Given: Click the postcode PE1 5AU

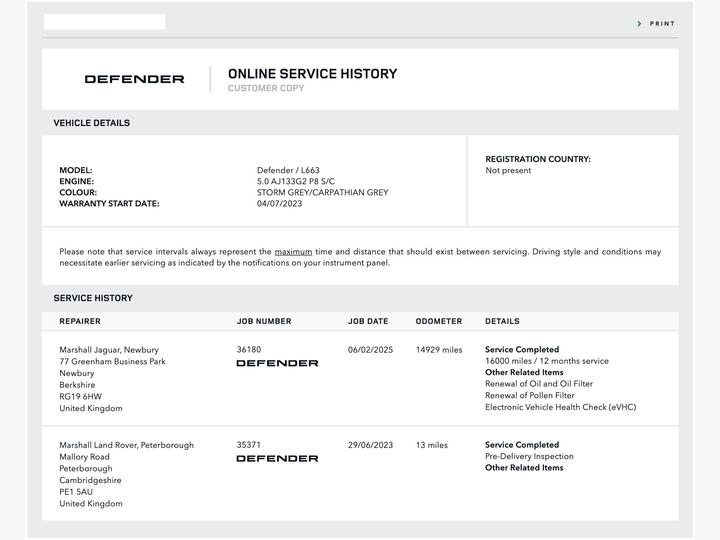Looking at the screenshot, I should 76,492.
